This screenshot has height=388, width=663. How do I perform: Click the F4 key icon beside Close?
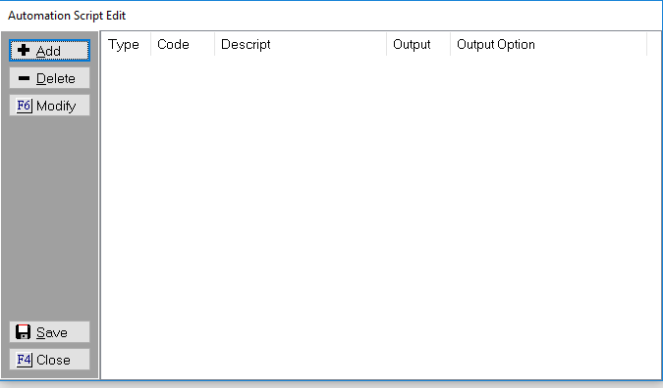pos(24,360)
